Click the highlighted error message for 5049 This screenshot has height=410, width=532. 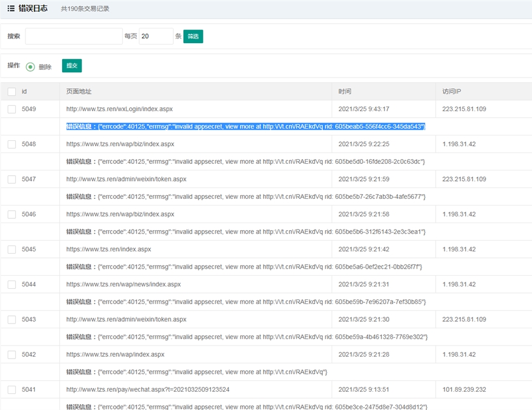245,127
